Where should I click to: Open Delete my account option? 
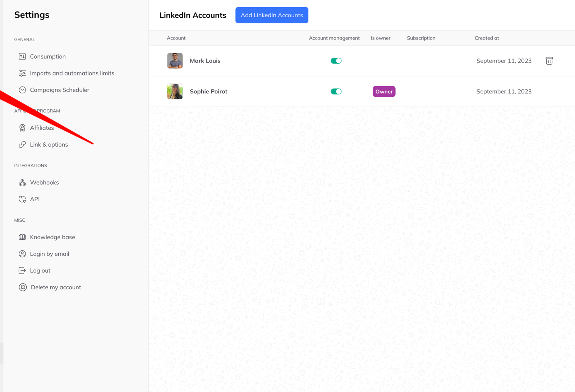pyautogui.click(x=56, y=287)
